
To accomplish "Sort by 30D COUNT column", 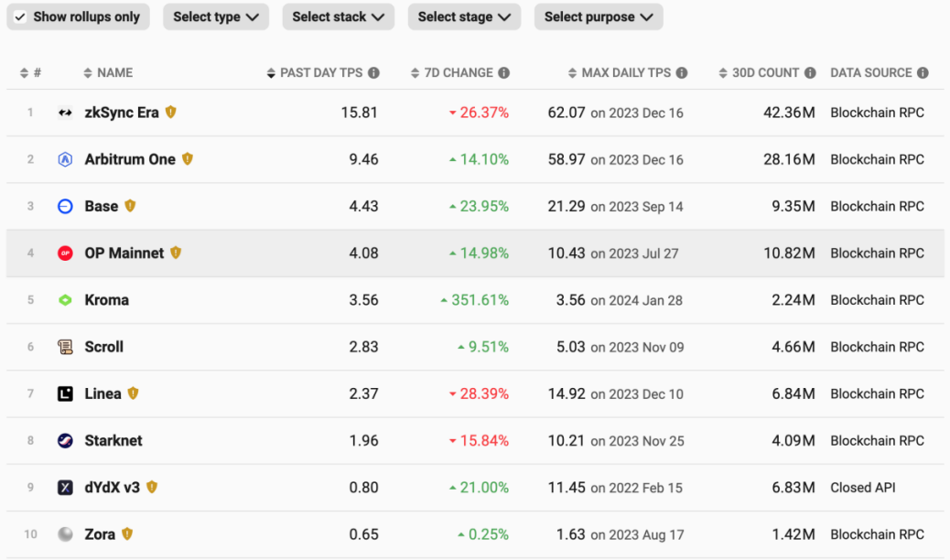I will pyautogui.click(x=759, y=72).
